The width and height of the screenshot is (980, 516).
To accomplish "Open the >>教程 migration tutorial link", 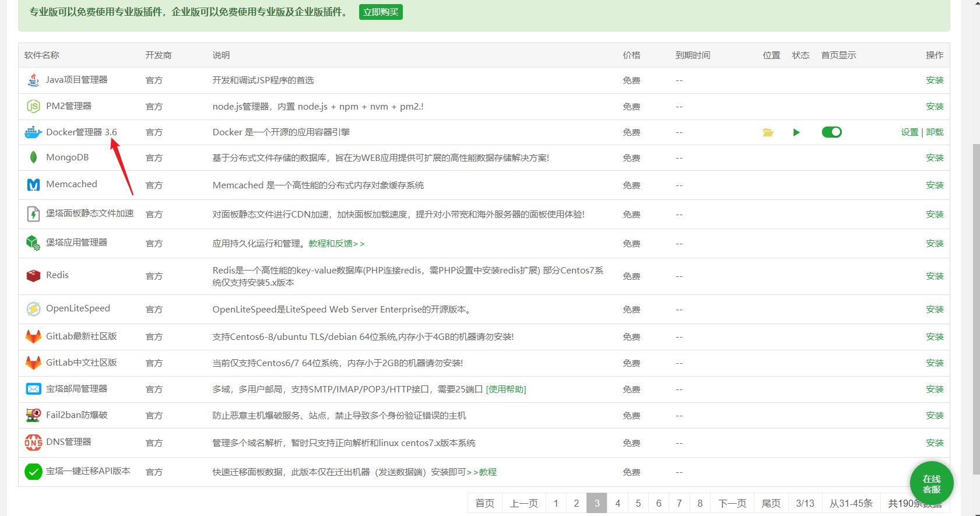I will click(x=482, y=472).
